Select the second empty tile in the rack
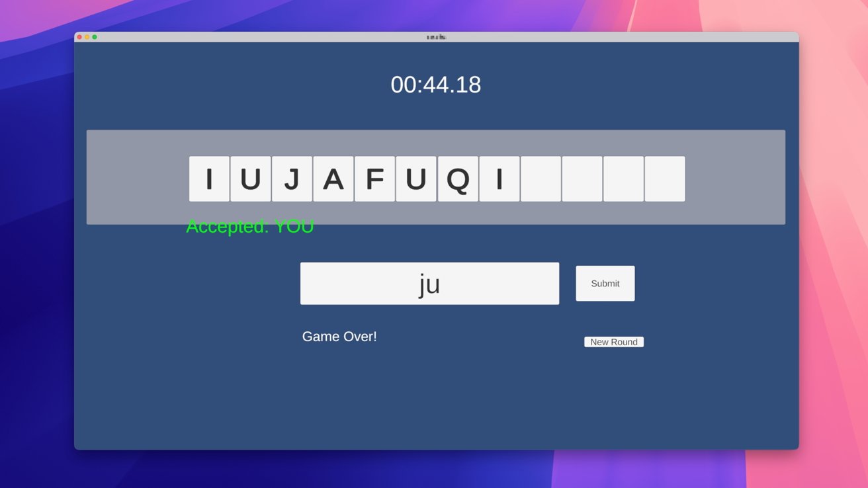 pyautogui.click(x=582, y=179)
